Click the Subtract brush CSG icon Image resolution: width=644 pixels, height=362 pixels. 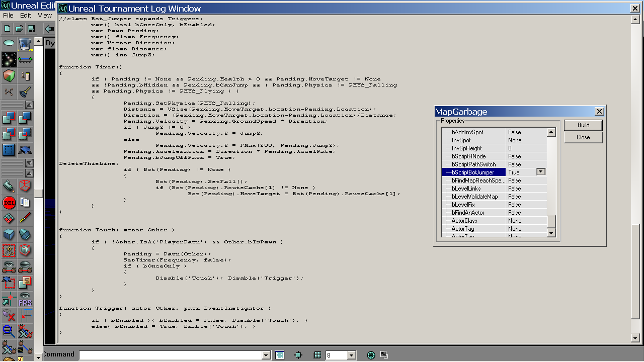click(25, 118)
